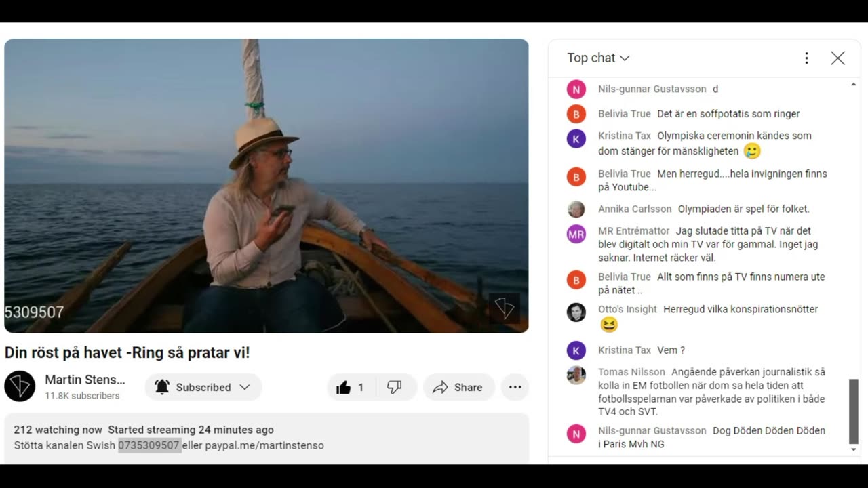Click Annika Carlsson username in chat
The width and height of the screenshot is (868, 488).
(x=635, y=209)
